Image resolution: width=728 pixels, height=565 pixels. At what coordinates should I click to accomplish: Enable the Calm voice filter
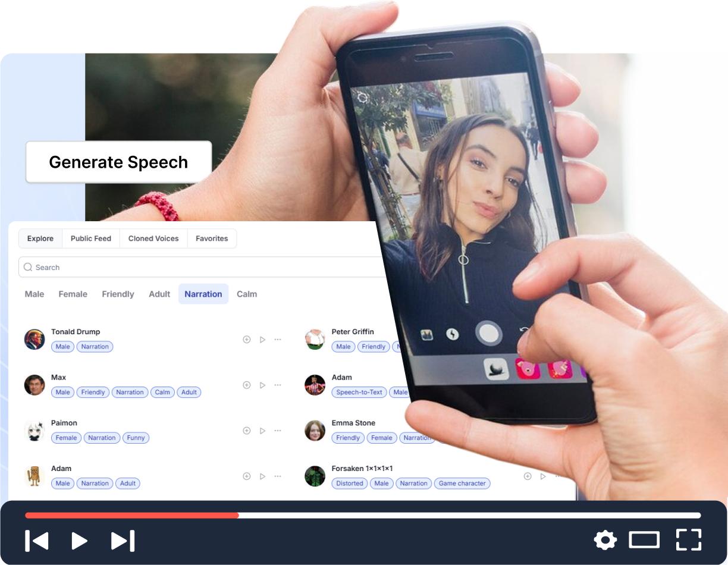click(247, 294)
